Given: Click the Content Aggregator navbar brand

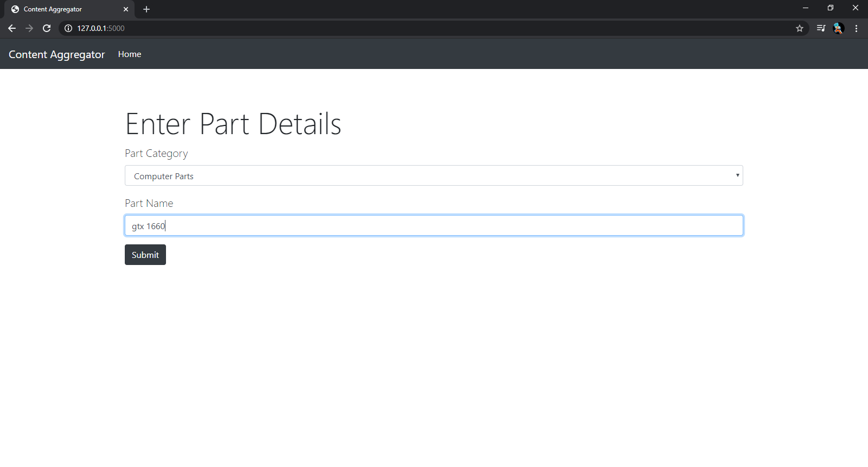Looking at the screenshot, I should (x=57, y=54).
